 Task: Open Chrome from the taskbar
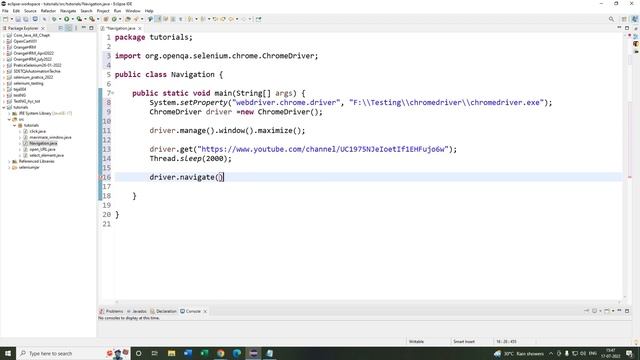[220, 353]
